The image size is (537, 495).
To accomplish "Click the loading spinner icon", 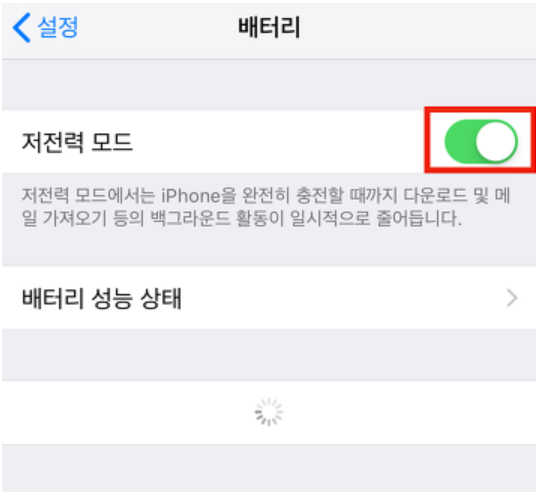I will (x=269, y=412).
